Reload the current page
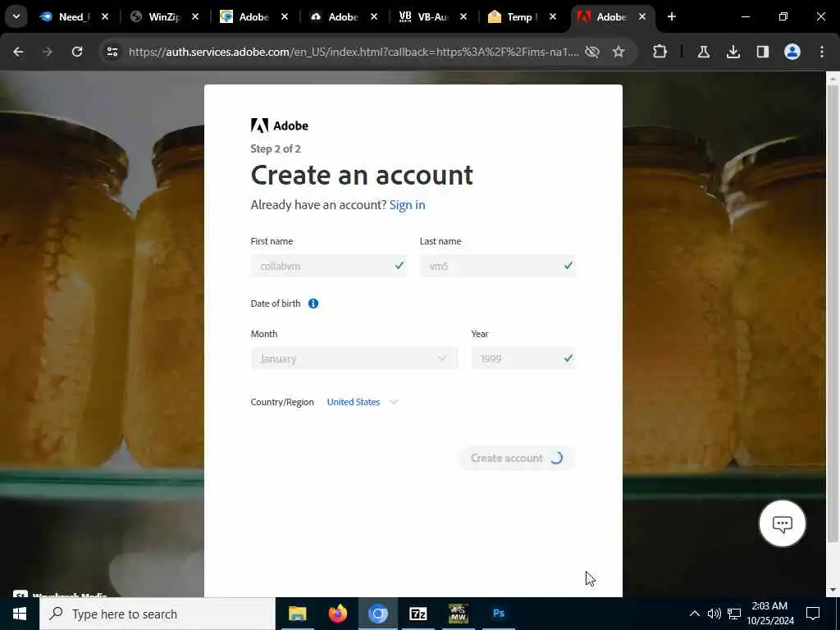The width and height of the screenshot is (840, 630). pyautogui.click(x=77, y=52)
